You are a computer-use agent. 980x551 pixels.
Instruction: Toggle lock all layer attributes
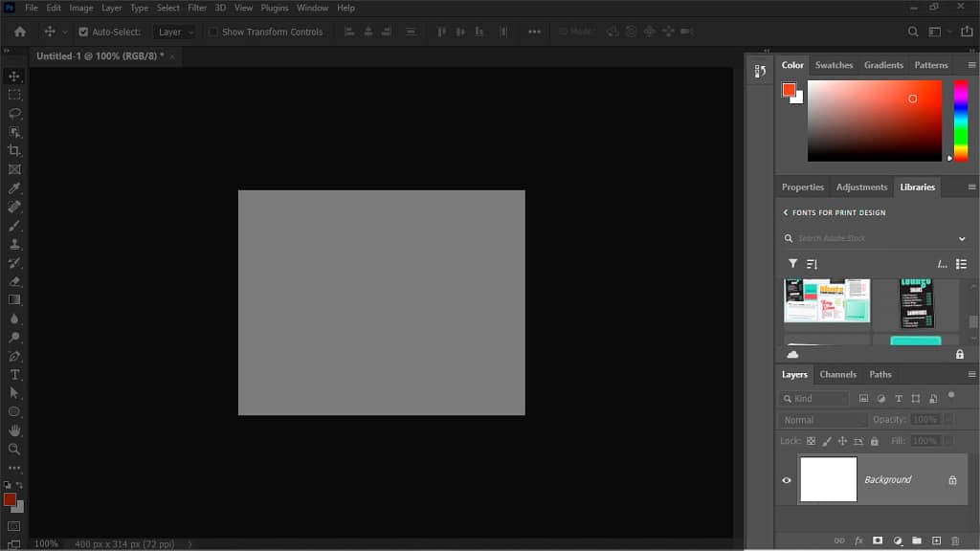point(875,441)
